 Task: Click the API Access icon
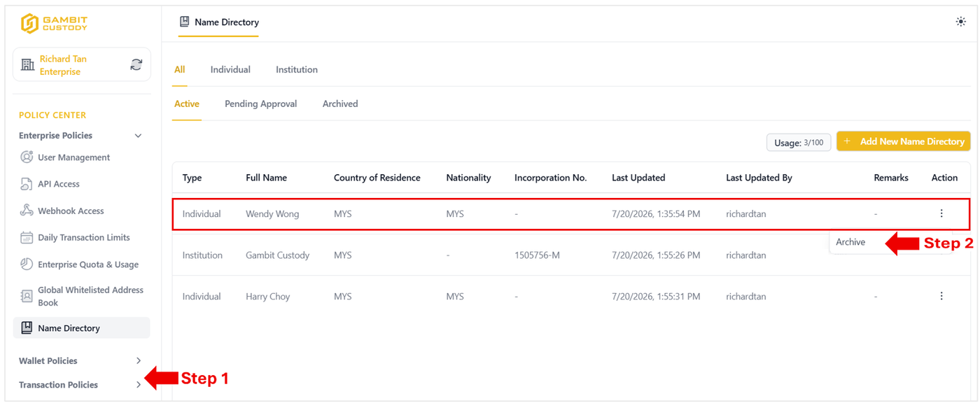click(27, 184)
